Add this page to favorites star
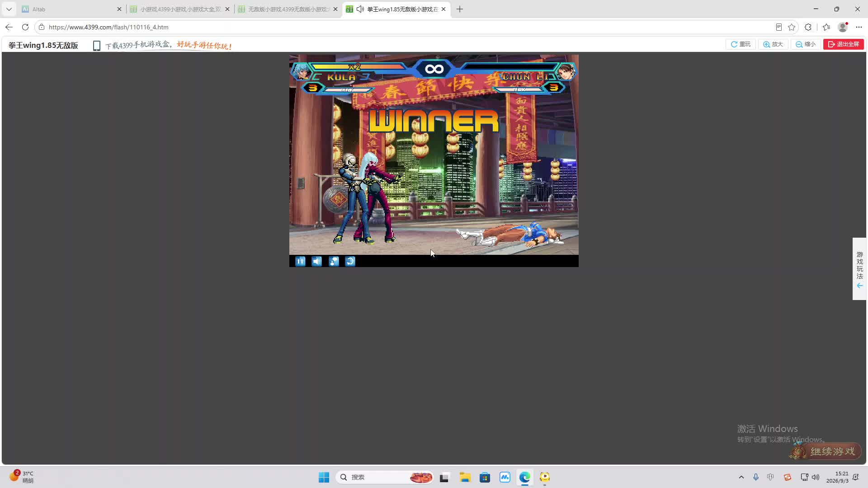 [792, 27]
